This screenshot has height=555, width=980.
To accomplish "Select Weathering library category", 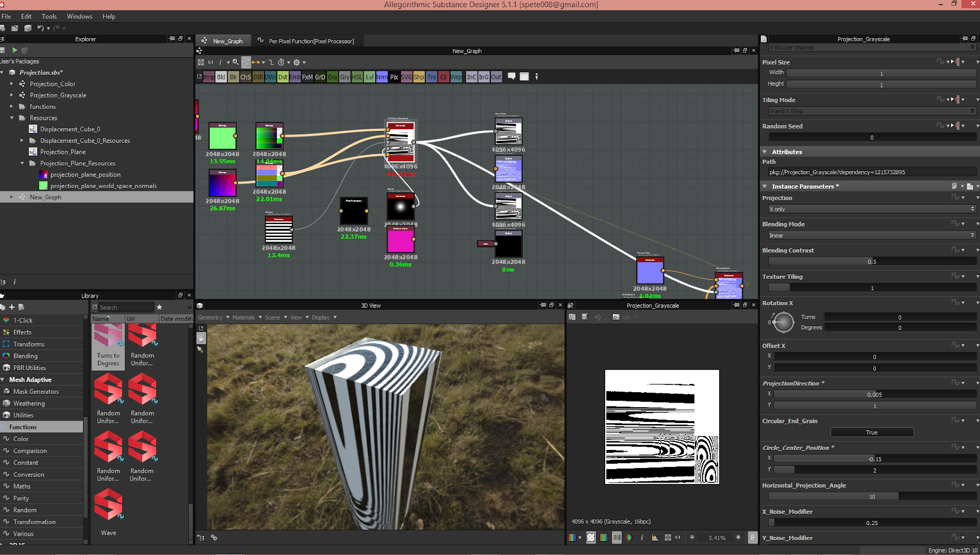I will tap(29, 403).
